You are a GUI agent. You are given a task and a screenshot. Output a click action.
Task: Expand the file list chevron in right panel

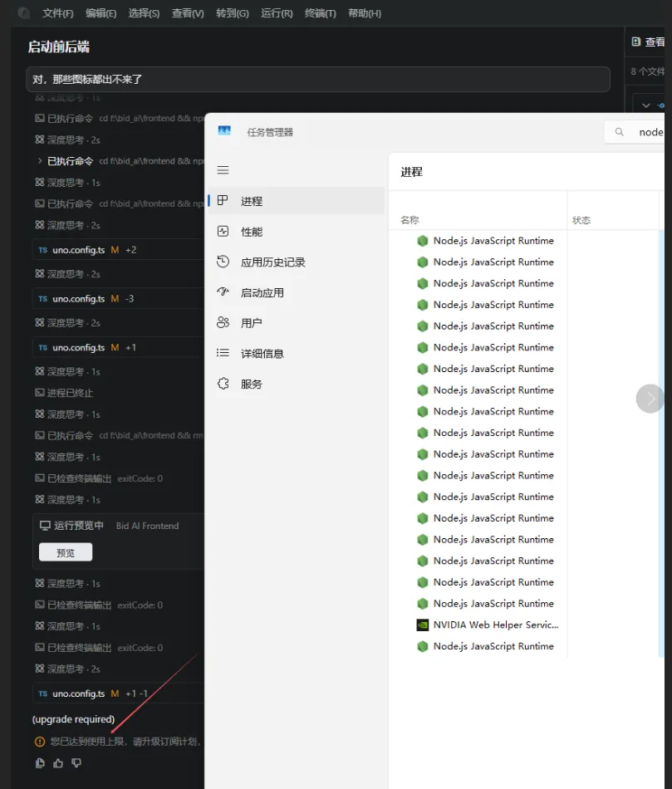(x=647, y=105)
